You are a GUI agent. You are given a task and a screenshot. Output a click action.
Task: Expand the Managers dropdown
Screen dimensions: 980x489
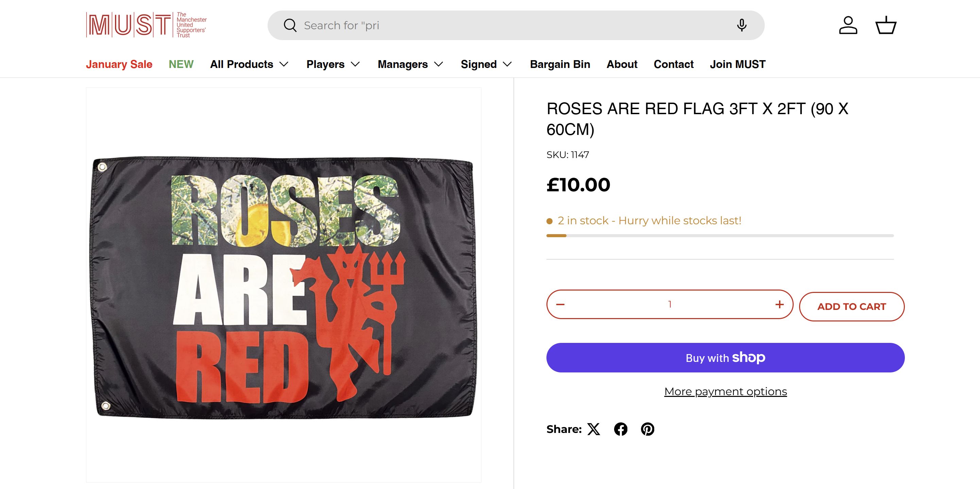[410, 64]
